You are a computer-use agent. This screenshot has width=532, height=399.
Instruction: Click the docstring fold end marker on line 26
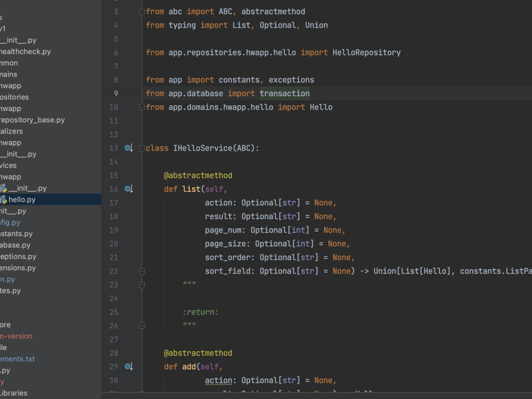pos(142,326)
